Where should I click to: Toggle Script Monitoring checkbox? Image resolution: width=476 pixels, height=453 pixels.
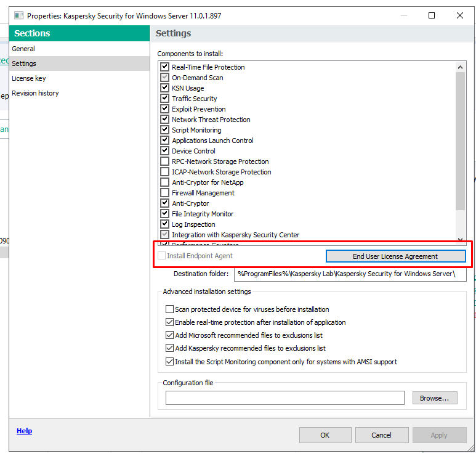(164, 129)
